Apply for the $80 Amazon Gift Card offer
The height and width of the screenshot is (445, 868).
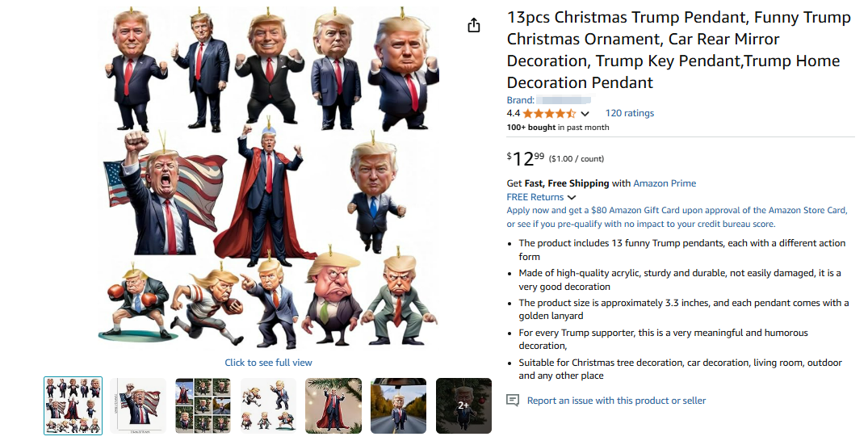[677, 217]
